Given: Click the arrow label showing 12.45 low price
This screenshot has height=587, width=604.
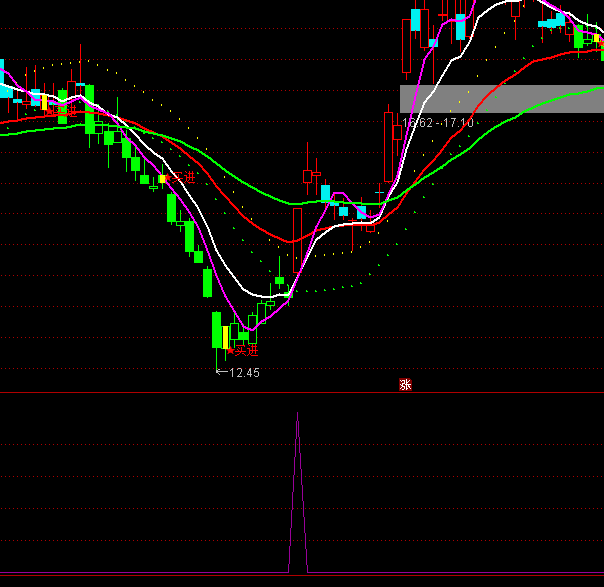Looking at the screenshot, I should [238, 372].
